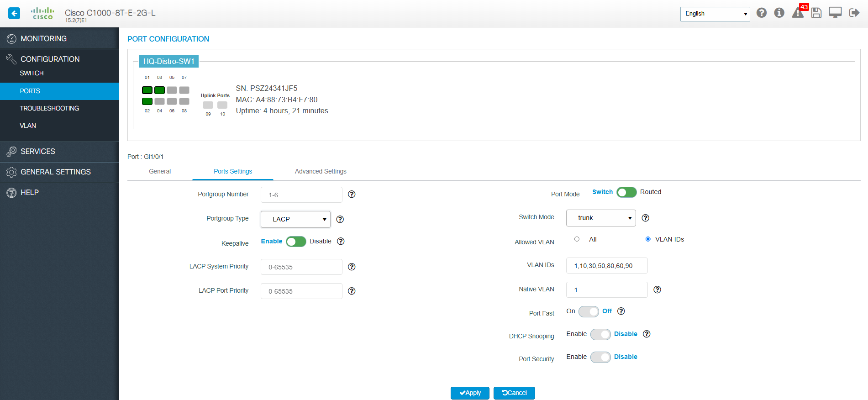Click help icon next to DHCP Snooping
Screen dimensions: 868x400
pyautogui.click(x=647, y=334)
